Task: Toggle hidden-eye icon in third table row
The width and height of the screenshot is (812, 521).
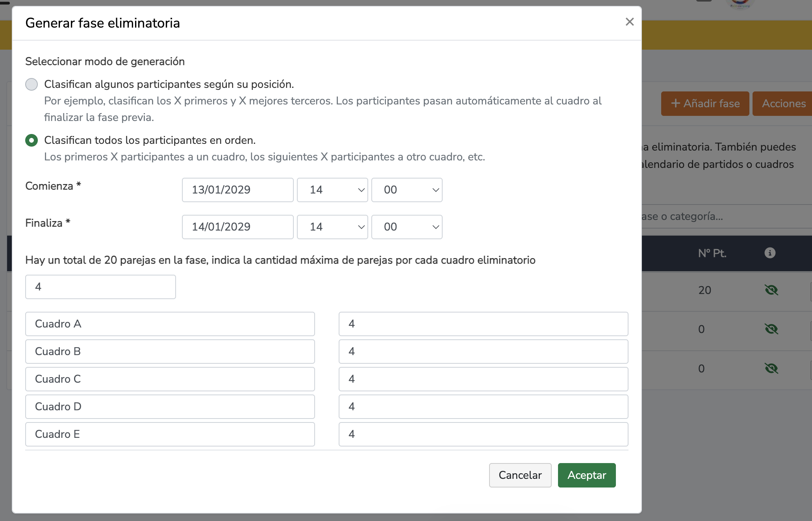Action: (x=771, y=368)
